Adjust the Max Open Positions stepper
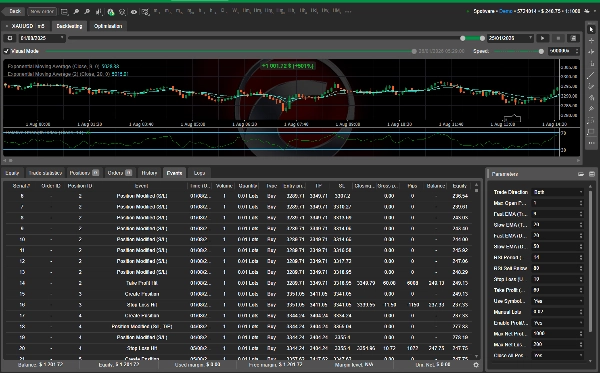 point(581,203)
